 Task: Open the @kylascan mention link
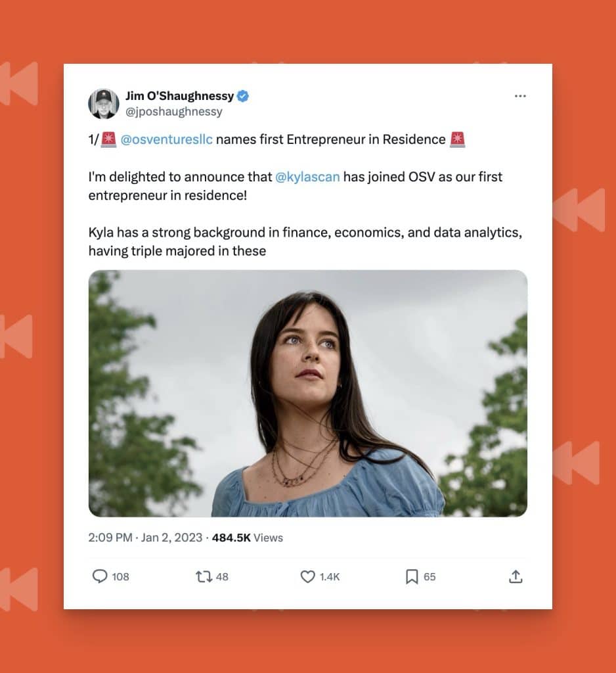tap(307, 177)
